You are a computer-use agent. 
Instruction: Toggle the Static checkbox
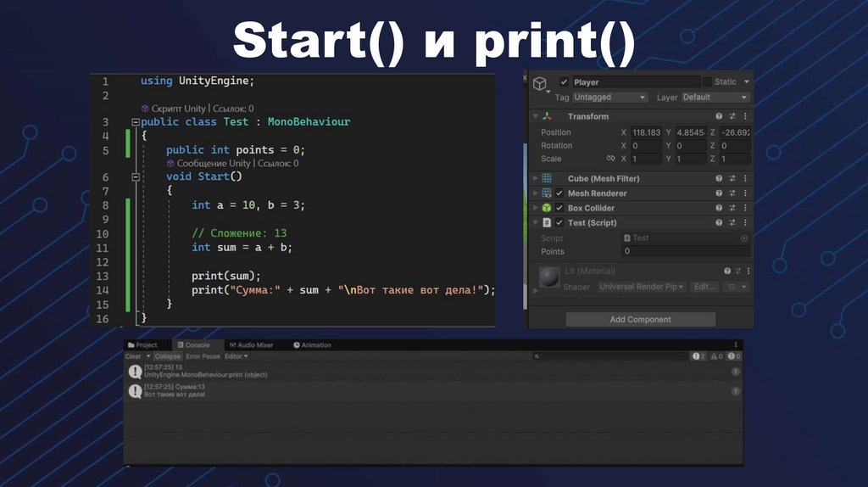point(707,82)
